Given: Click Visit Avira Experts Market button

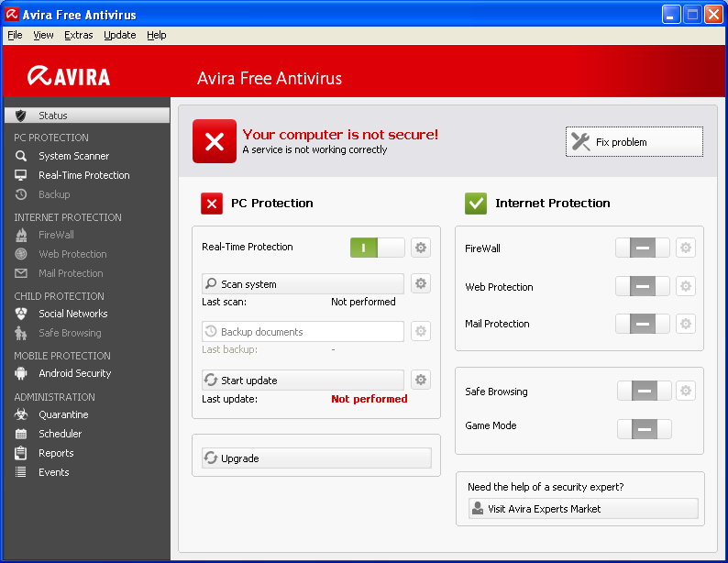Looking at the screenshot, I should tap(583, 509).
